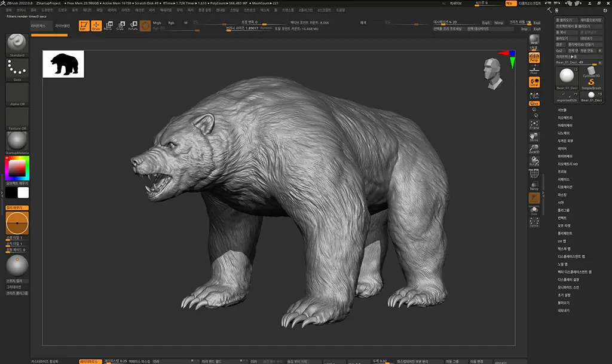This screenshot has height=364, width=612.
Task: Toggle the Mrgb channel
Action: (157, 23)
